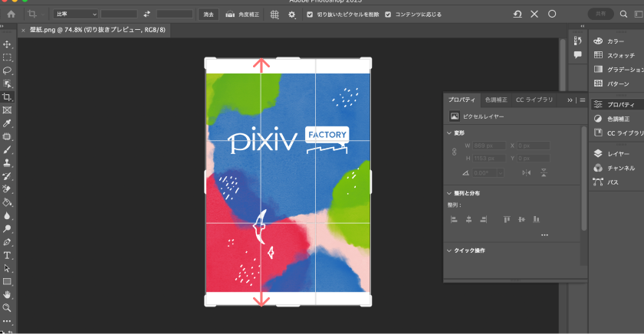Viewport: 644px width, 334px height.
Task: Align horizontal centers in 整列 section
Action: [x=468, y=220]
